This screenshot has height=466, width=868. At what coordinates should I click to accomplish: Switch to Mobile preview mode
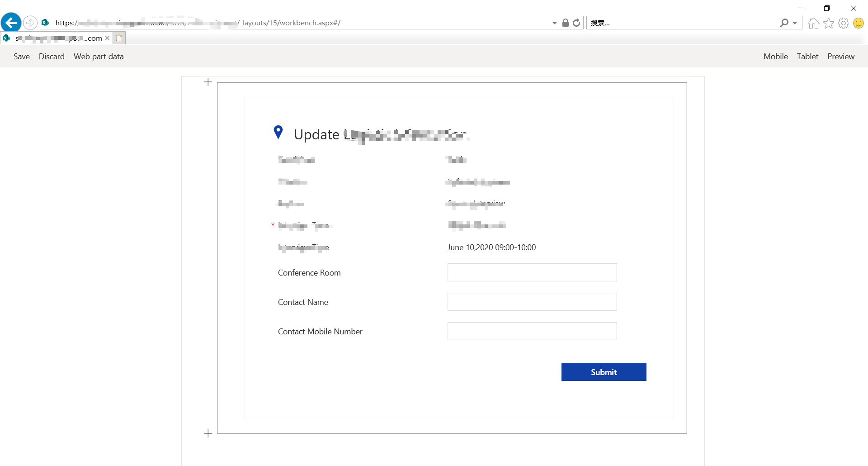click(x=775, y=56)
